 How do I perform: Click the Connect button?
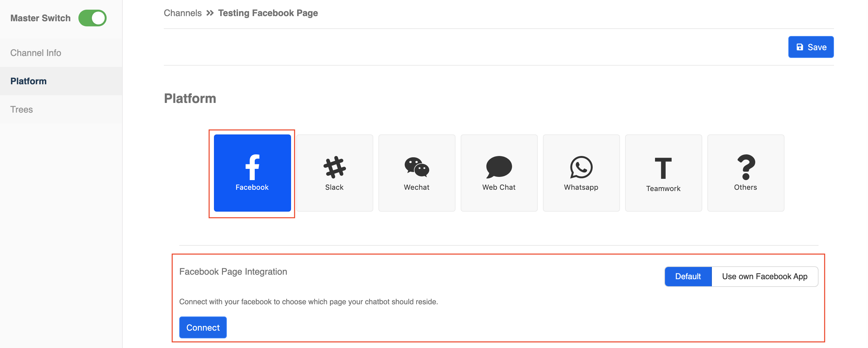[203, 327]
